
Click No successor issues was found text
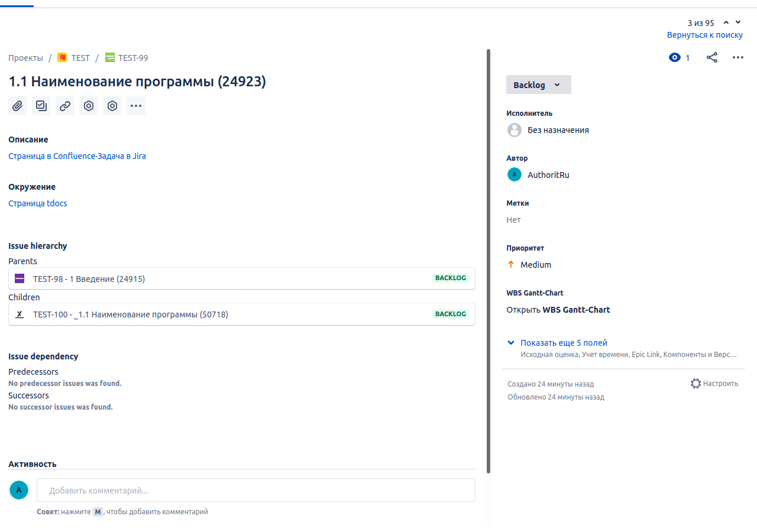coord(60,407)
